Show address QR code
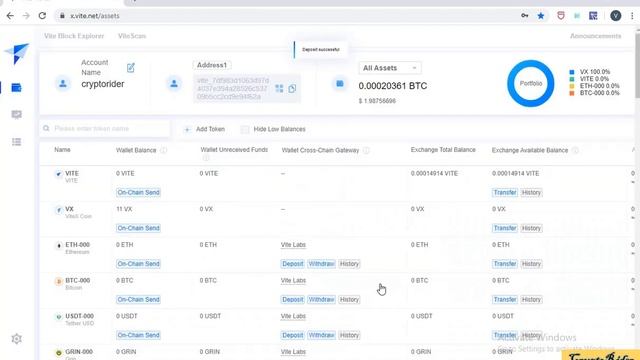This screenshot has width=640, height=360. point(279,89)
